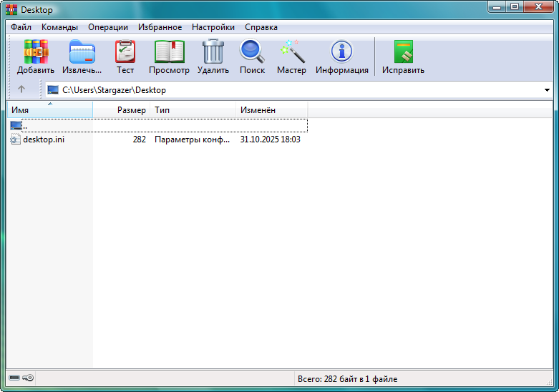The image size is (559, 392).
Task: Go up one folder with arrow button
Action: pyautogui.click(x=21, y=89)
